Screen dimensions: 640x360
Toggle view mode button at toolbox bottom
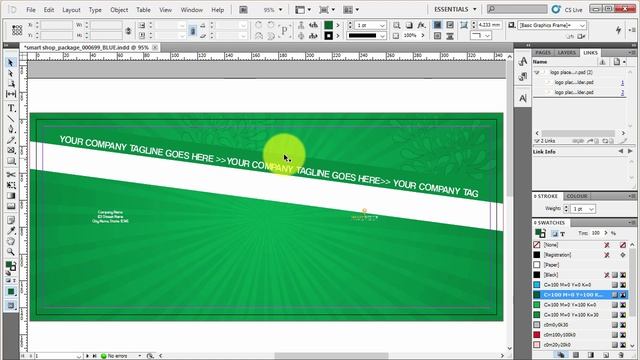(11, 305)
